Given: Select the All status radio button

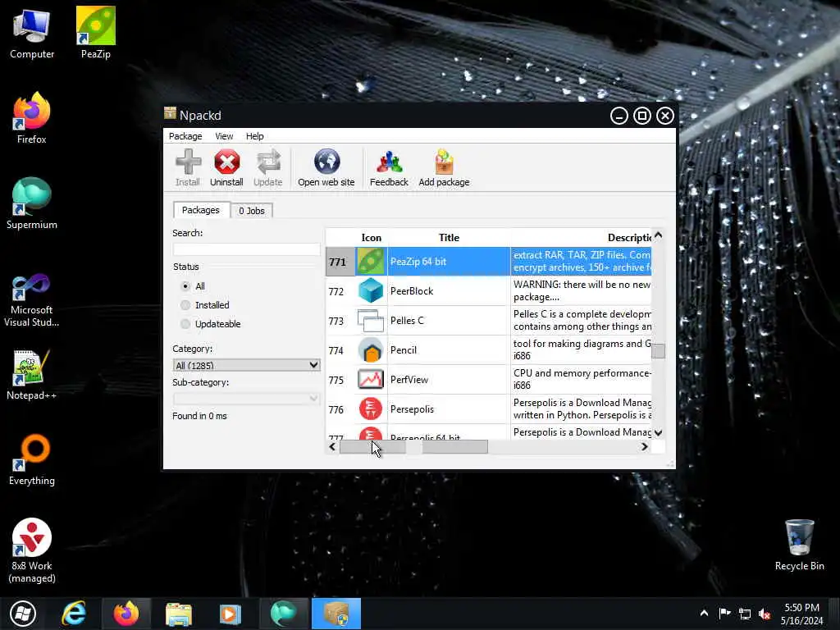Looking at the screenshot, I should pyautogui.click(x=185, y=286).
